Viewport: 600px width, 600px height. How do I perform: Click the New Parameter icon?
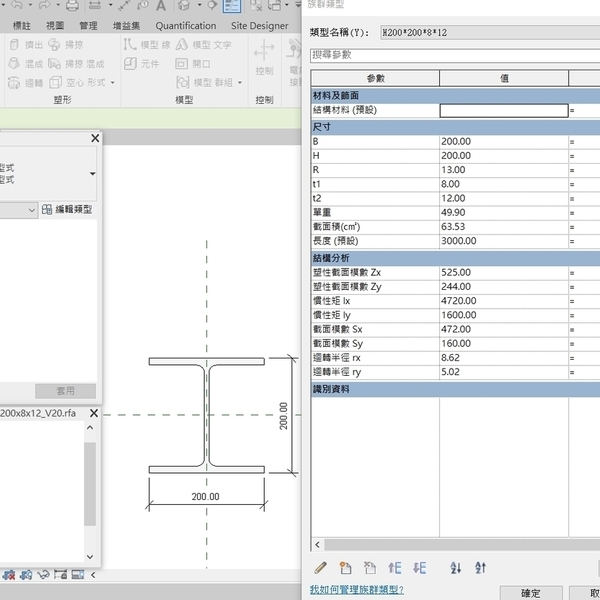(x=346, y=568)
